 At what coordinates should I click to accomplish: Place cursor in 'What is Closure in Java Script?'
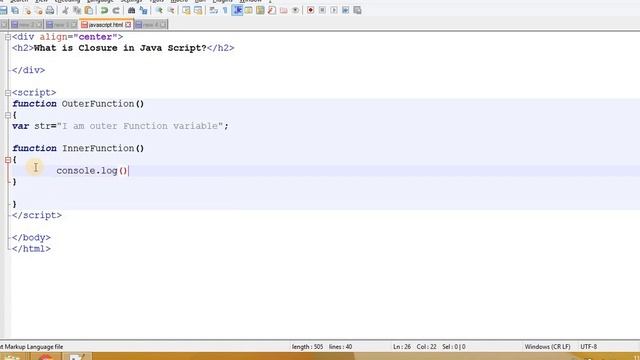pyautogui.click(x=120, y=48)
